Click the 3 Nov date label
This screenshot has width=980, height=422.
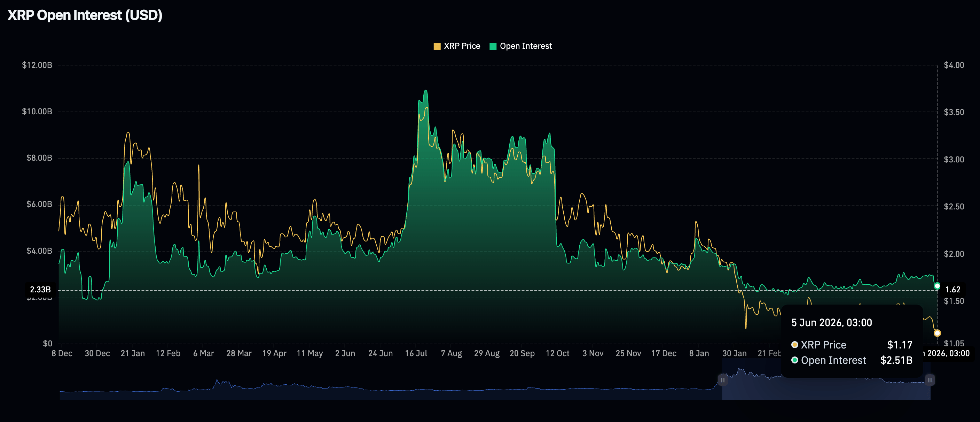coord(593,353)
